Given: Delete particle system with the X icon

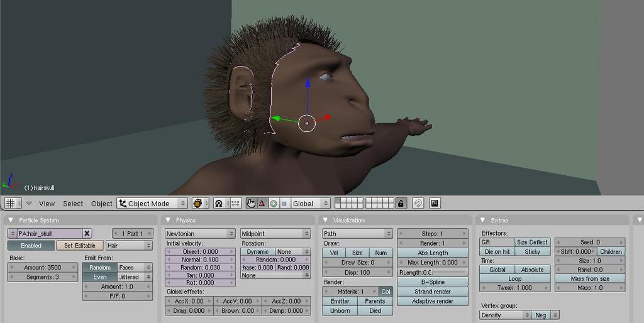Looking at the screenshot, I should point(87,234).
